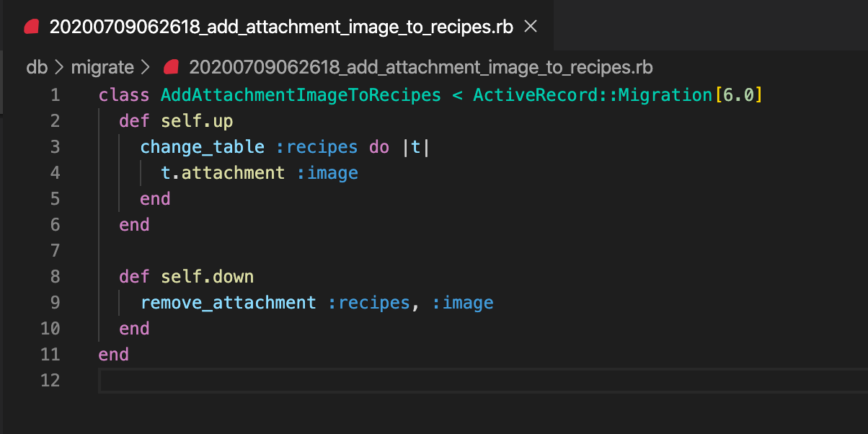This screenshot has height=434, width=868.
Task: Click the chevron after db in breadcrumb
Action: click(x=59, y=68)
